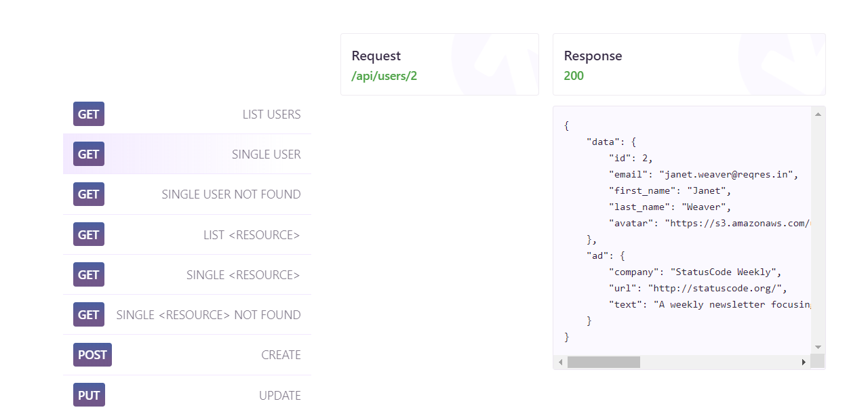Click the GET badge beside SINGLE <RESOURCE> NOT FOUND

click(88, 314)
